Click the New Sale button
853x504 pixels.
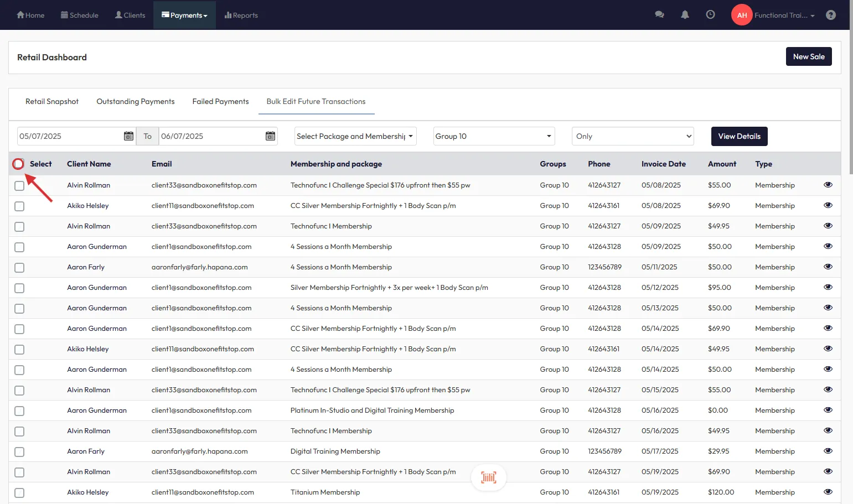(x=808, y=56)
